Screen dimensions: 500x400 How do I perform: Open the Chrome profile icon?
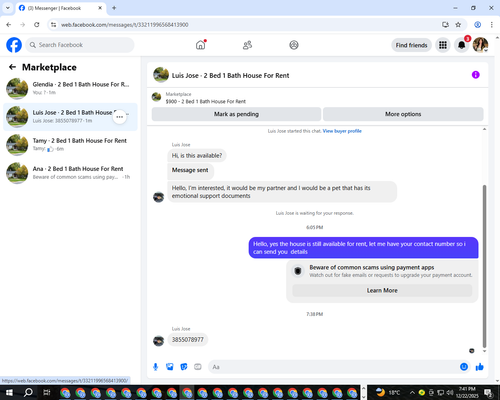[x=477, y=25]
